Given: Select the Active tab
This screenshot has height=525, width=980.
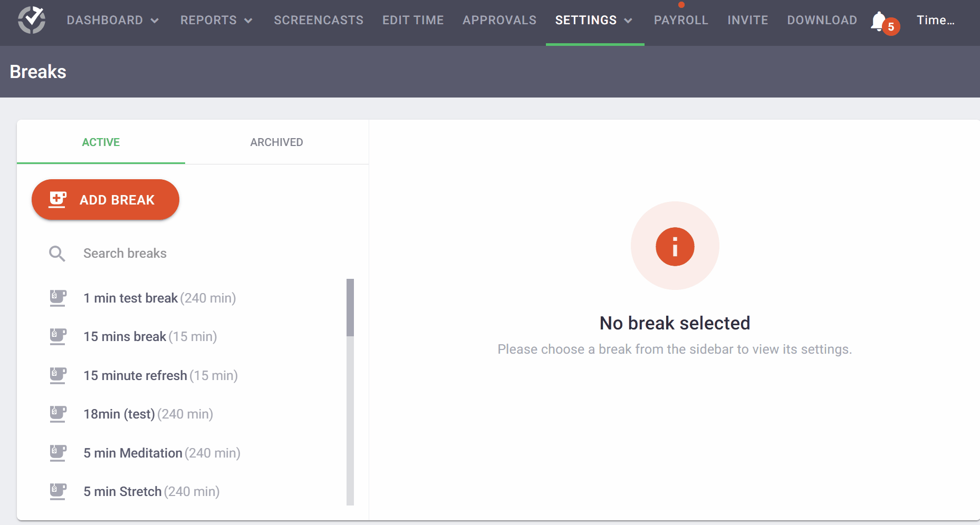Looking at the screenshot, I should coord(100,142).
